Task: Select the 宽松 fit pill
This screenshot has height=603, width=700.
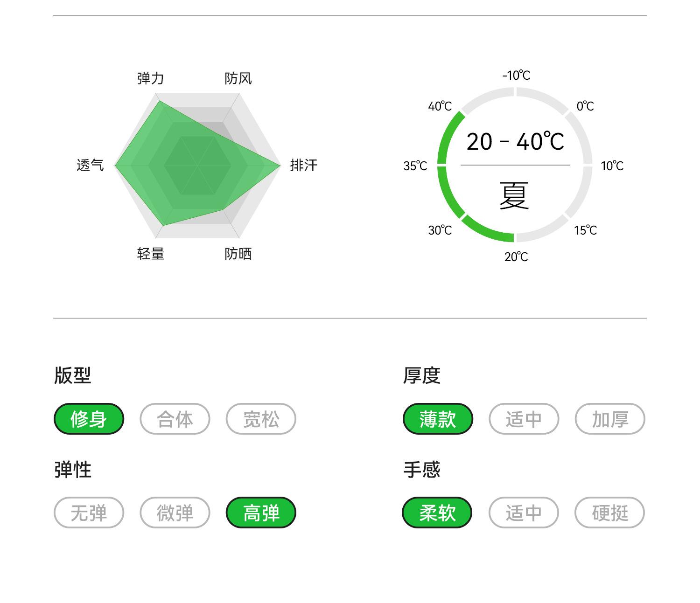Action: [261, 419]
